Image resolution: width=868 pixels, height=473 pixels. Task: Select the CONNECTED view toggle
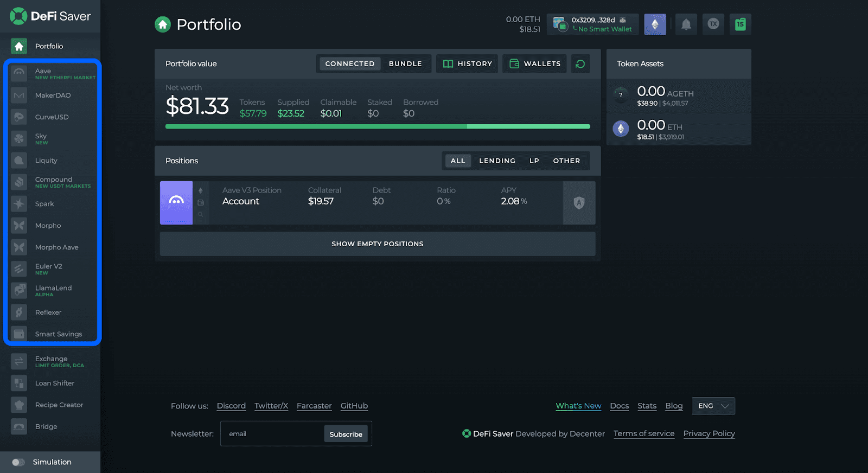pyautogui.click(x=350, y=63)
